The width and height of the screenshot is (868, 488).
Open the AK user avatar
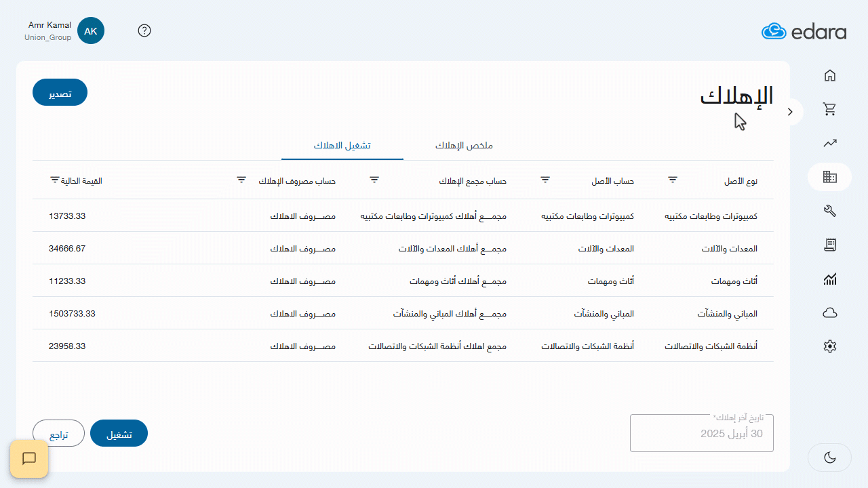[91, 30]
